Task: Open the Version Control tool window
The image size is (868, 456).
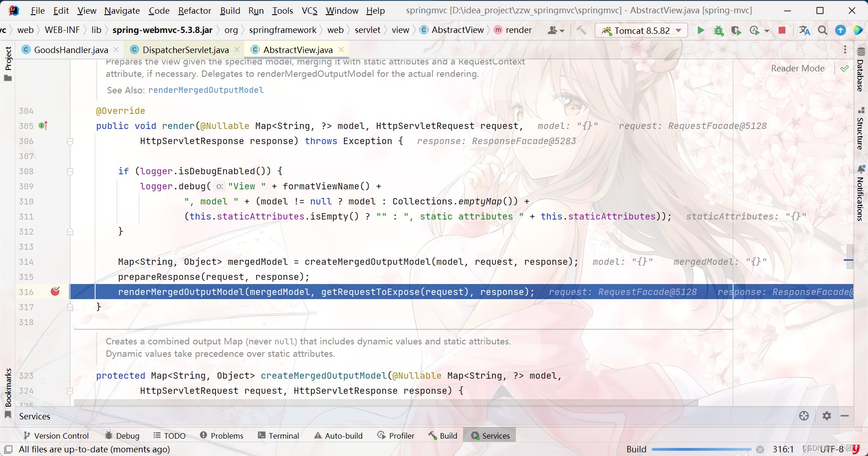Action: [56, 435]
